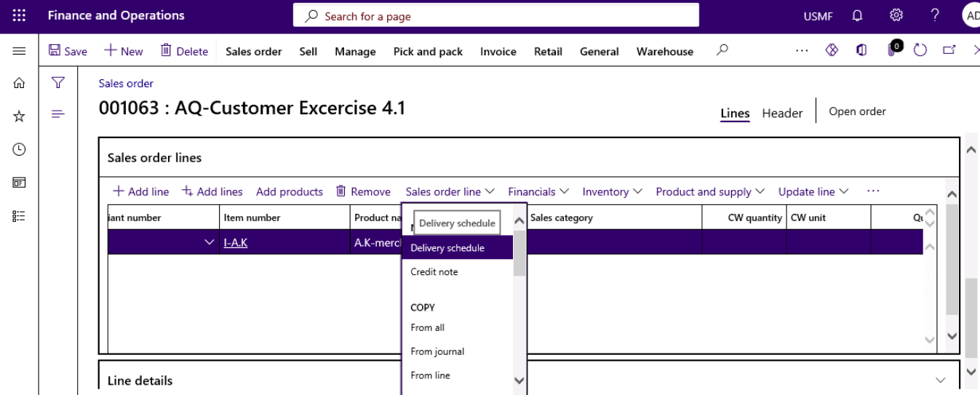Click the page scrollbar up arrow
The height and width of the screenshot is (395, 980).
(971, 150)
